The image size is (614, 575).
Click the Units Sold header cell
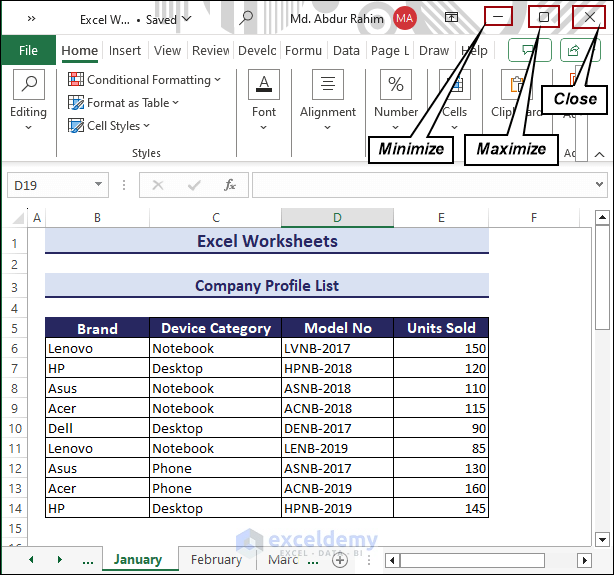coord(441,328)
